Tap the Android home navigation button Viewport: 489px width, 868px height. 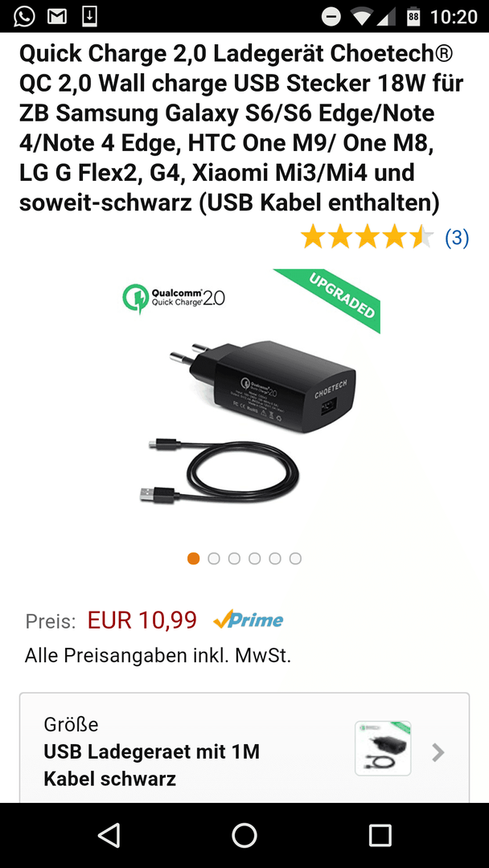(x=244, y=835)
